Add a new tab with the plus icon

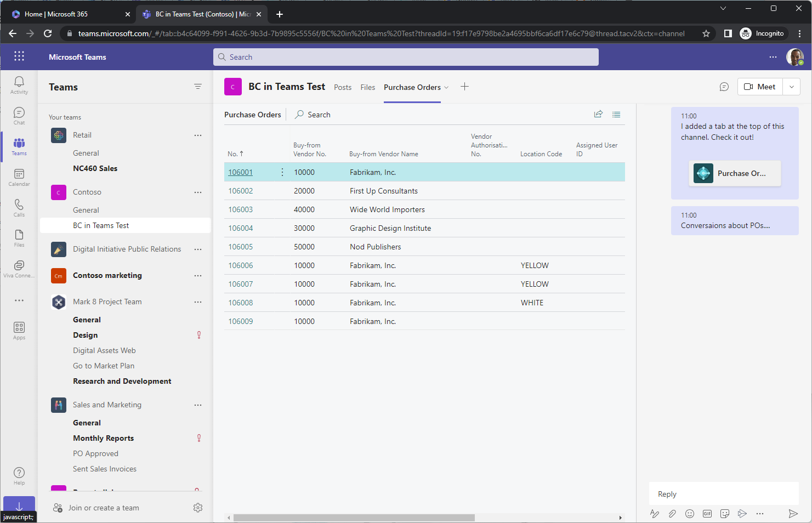coord(464,87)
